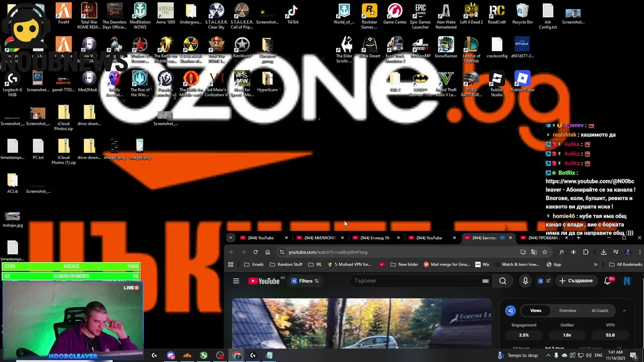The height and width of the screenshot is (362, 644).
Task: Open YouTube hamburger guide menu
Action: point(236,281)
